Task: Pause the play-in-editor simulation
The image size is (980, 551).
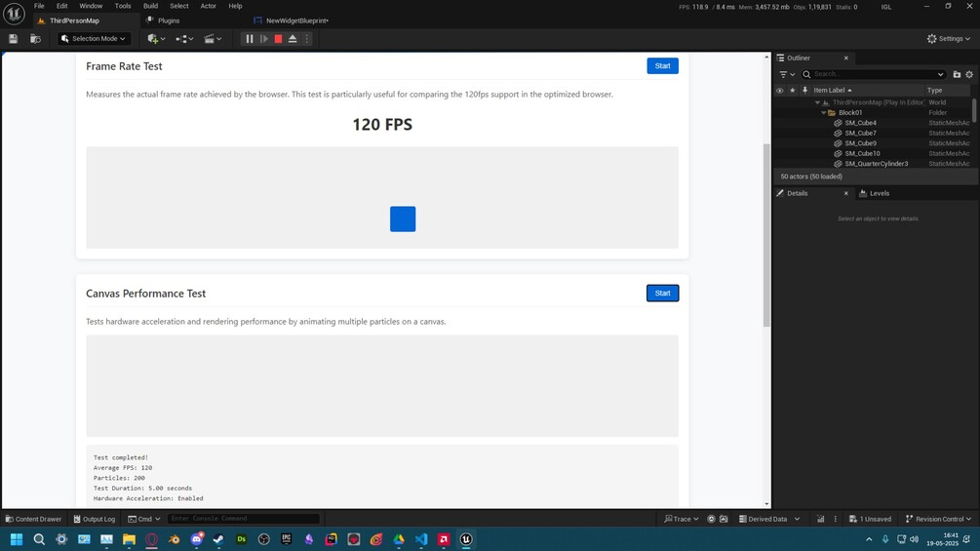Action: coord(250,39)
